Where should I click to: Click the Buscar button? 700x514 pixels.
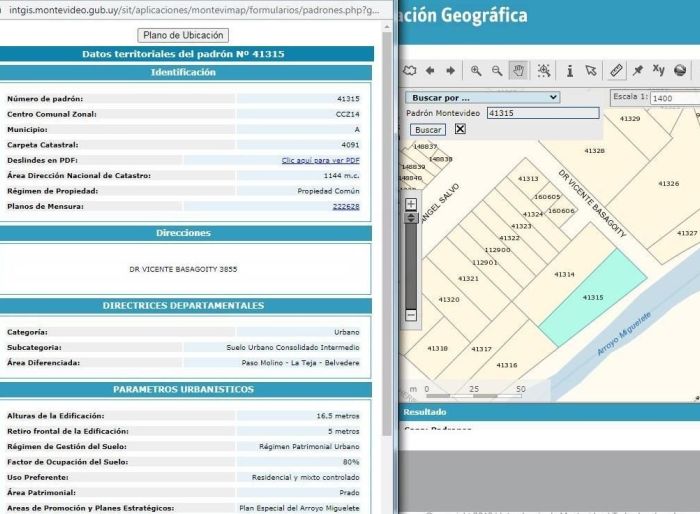[428, 130]
